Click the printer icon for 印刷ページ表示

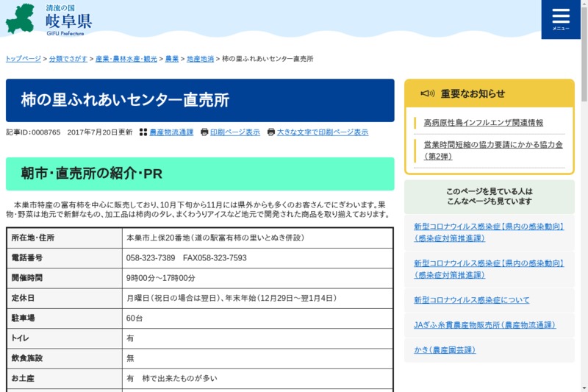[x=204, y=132]
